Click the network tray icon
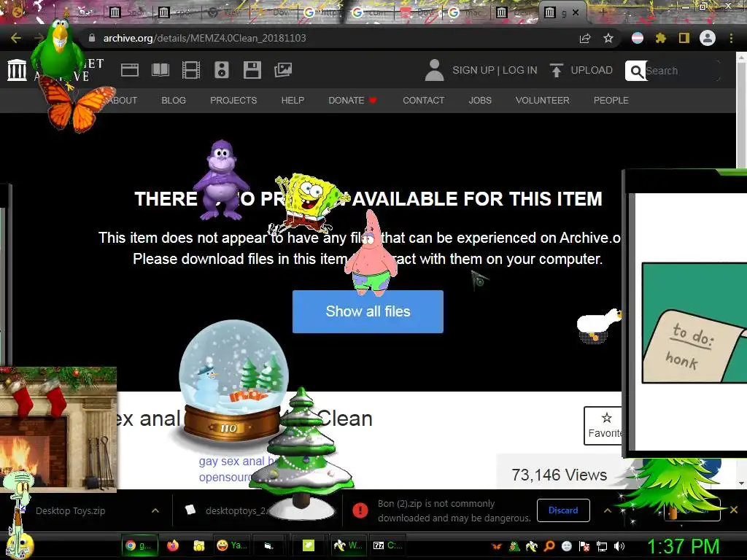Viewport: 747px width, 560px height. tap(602, 546)
